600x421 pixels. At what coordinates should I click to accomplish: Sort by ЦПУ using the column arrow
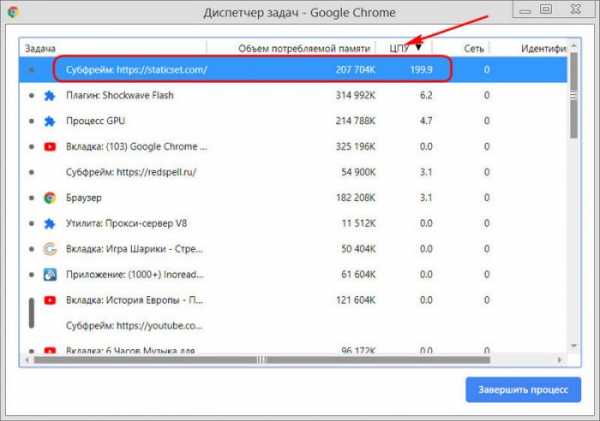tap(419, 47)
